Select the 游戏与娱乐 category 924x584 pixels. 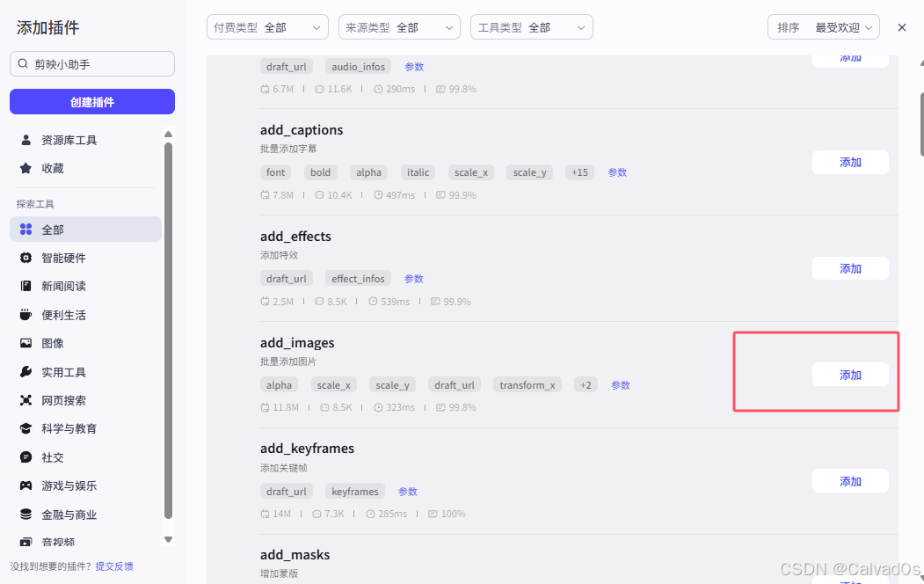[85, 485]
